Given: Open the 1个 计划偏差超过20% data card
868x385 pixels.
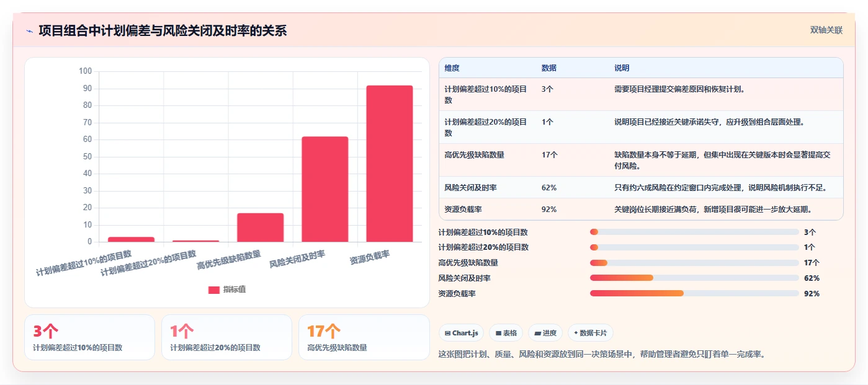Looking at the screenshot, I should click(x=226, y=337).
